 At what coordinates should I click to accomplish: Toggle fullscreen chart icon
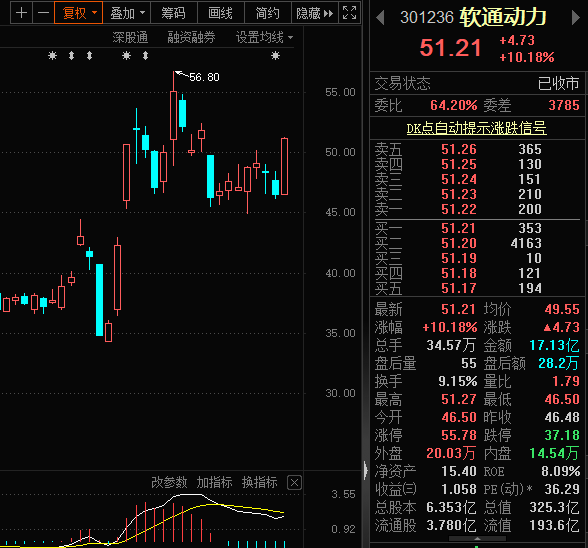pyautogui.click(x=350, y=13)
